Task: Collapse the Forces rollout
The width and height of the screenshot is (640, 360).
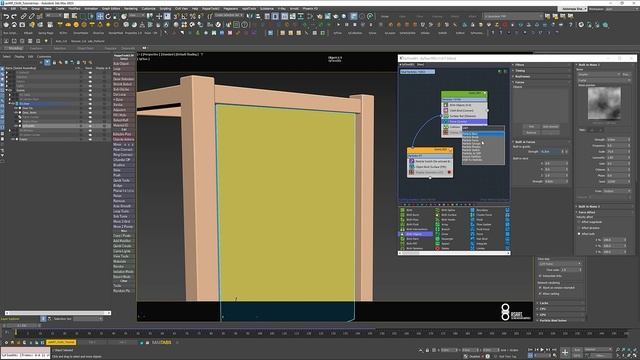Action: pyautogui.click(x=541, y=82)
